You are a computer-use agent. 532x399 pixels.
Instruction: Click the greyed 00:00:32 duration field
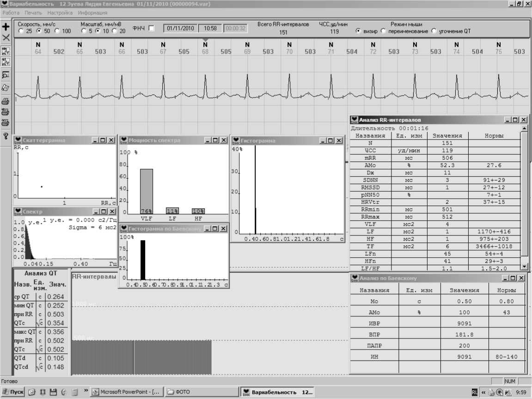(235, 29)
